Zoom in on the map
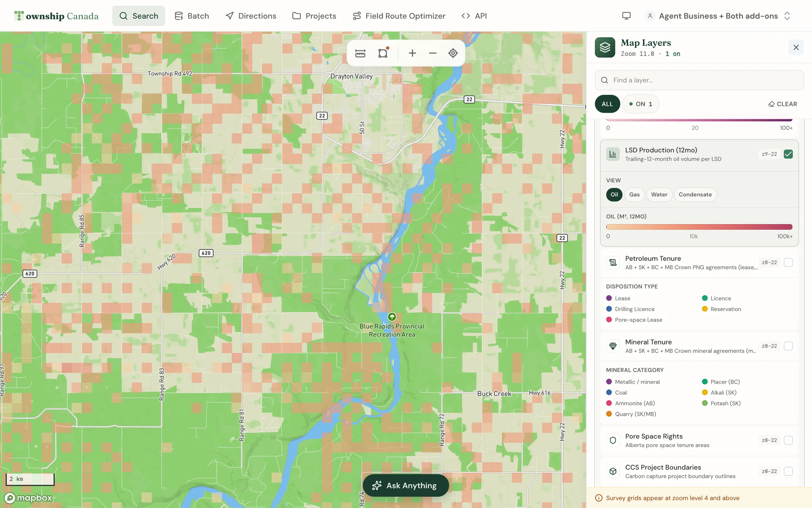Image resolution: width=812 pixels, height=508 pixels. (412, 53)
